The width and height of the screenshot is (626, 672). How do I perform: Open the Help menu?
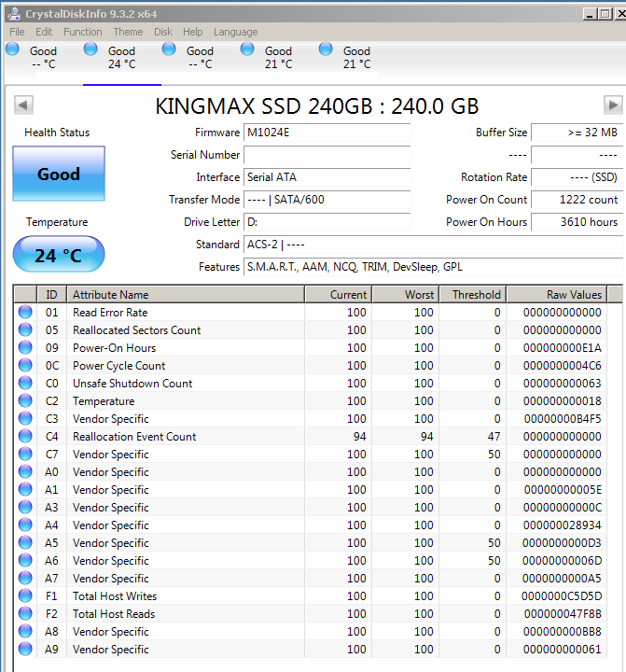click(193, 32)
